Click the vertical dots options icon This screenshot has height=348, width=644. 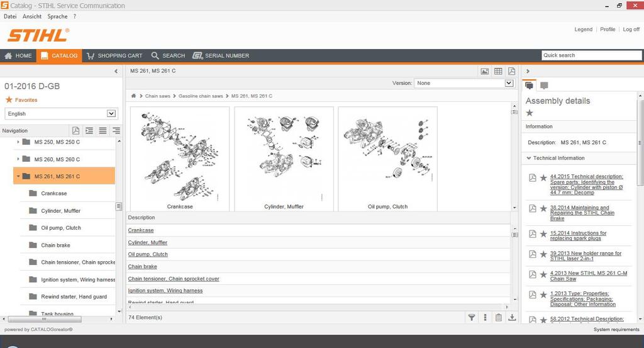point(485,317)
